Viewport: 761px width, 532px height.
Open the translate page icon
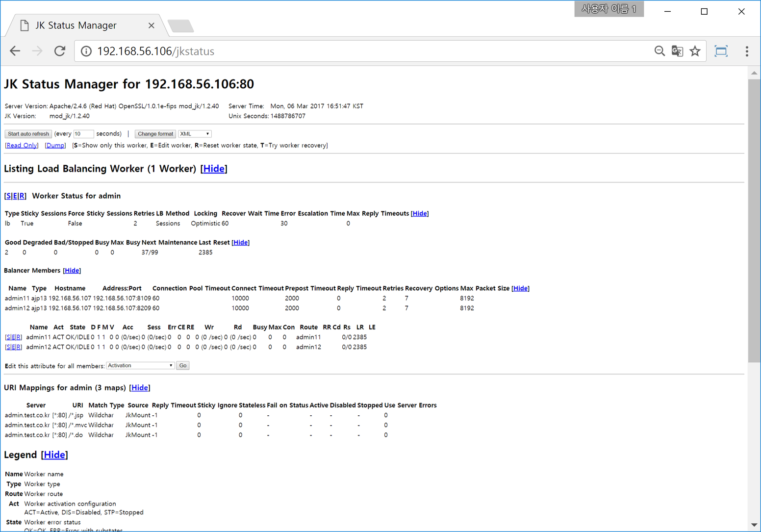(677, 51)
